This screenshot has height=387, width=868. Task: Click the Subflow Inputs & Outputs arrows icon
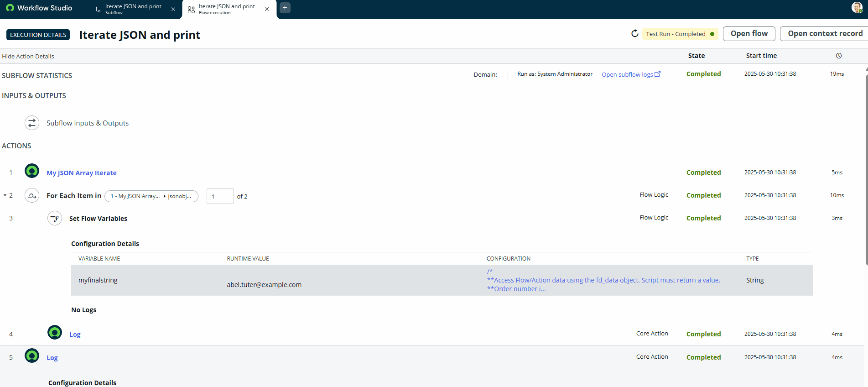[32, 123]
